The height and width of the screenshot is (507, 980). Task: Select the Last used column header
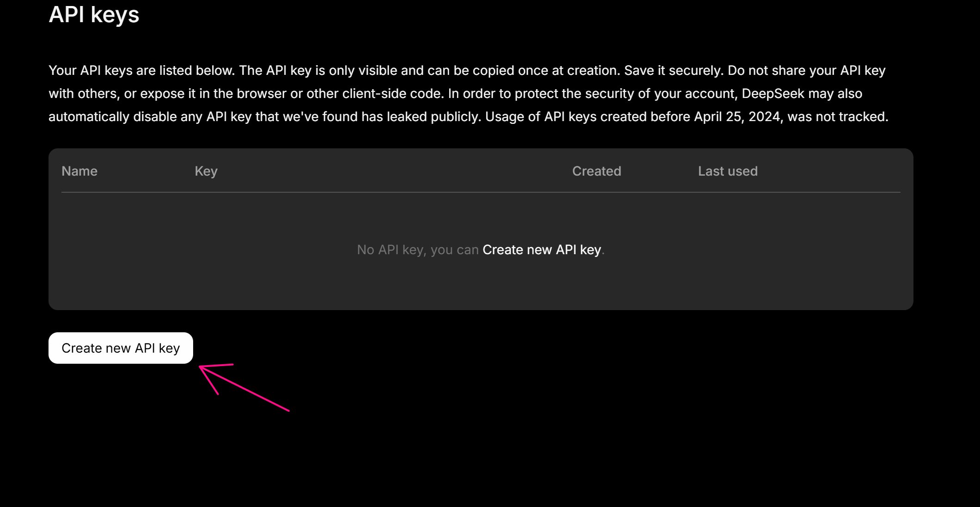[728, 171]
